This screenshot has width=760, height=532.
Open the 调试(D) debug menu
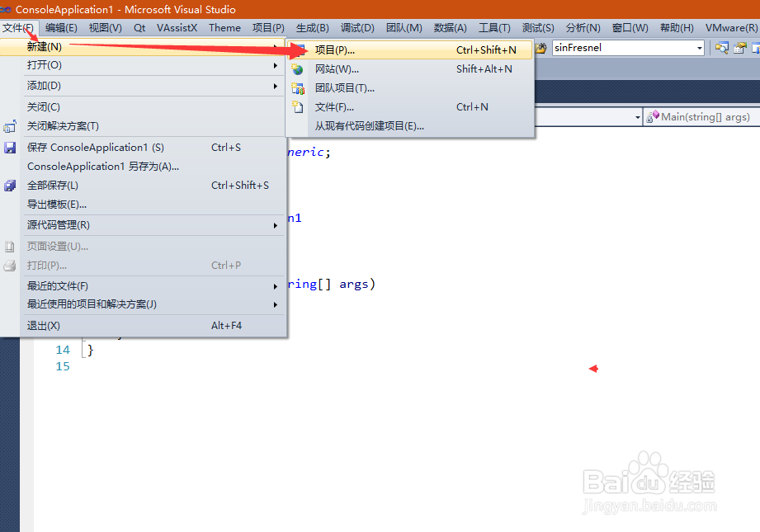[357, 27]
